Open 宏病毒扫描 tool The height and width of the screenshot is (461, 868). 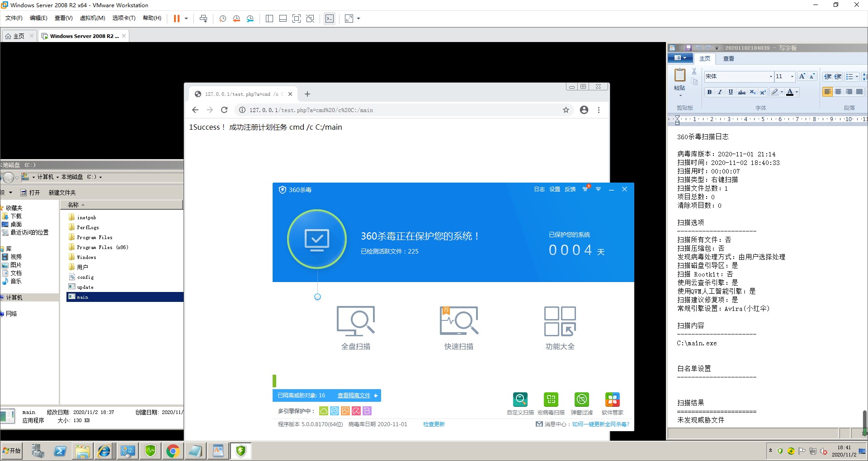(551, 404)
